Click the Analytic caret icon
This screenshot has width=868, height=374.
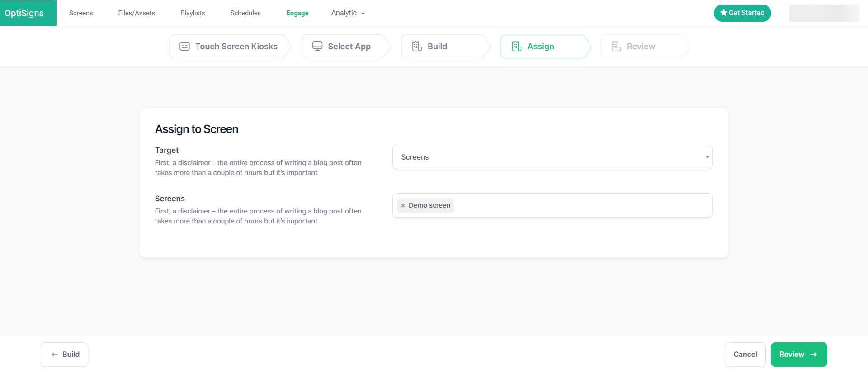363,14
